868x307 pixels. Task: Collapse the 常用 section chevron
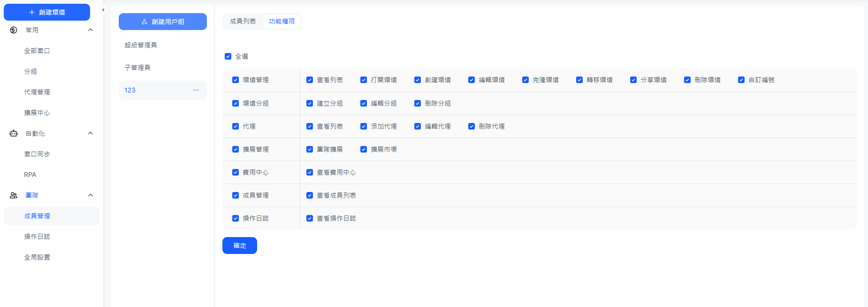coord(91,30)
